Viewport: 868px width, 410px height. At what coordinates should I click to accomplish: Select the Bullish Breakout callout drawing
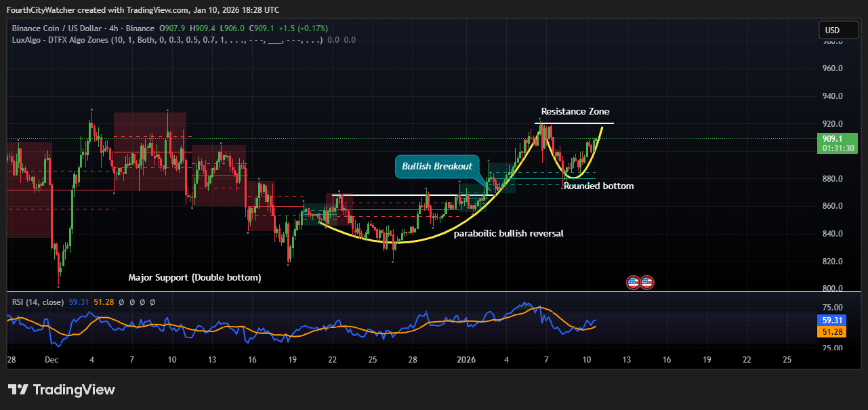click(436, 166)
